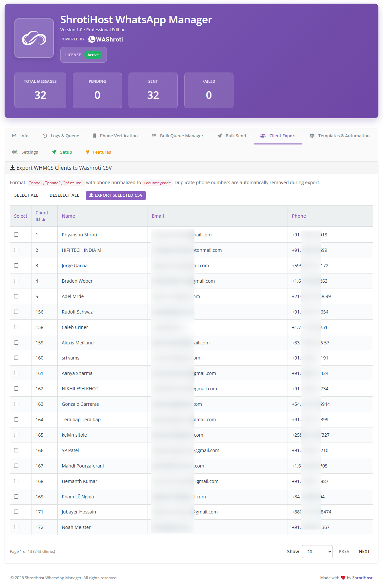383x588 pixels.
Task: Click the gears icon beside Settings
Action: [x=15, y=152]
